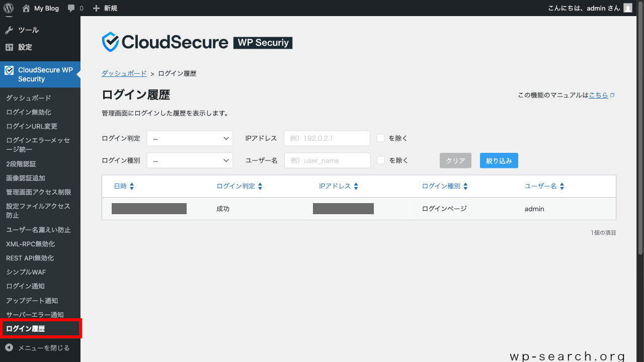Enable the を除く checkbox beside ユーザー名

pyautogui.click(x=380, y=160)
